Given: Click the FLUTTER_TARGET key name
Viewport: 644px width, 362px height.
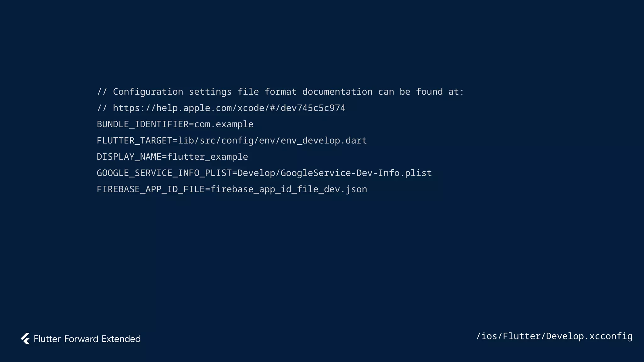Looking at the screenshot, I should point(134,140).
